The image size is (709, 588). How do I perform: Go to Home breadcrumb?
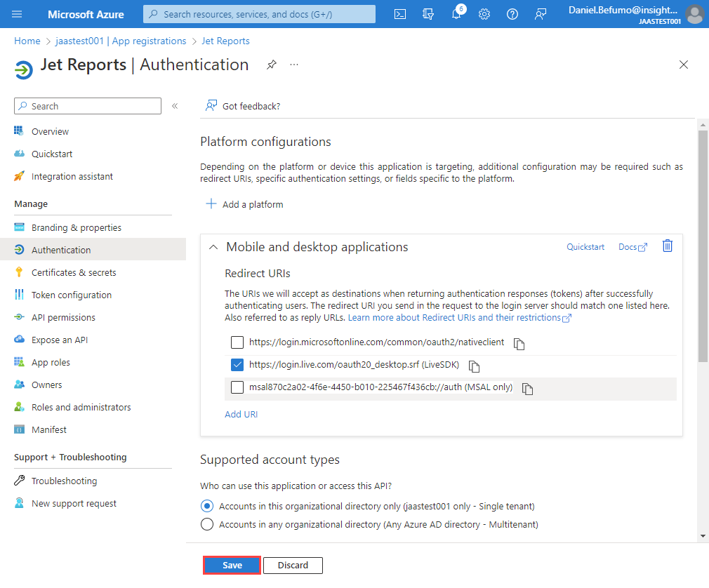(x=27, y=41)
